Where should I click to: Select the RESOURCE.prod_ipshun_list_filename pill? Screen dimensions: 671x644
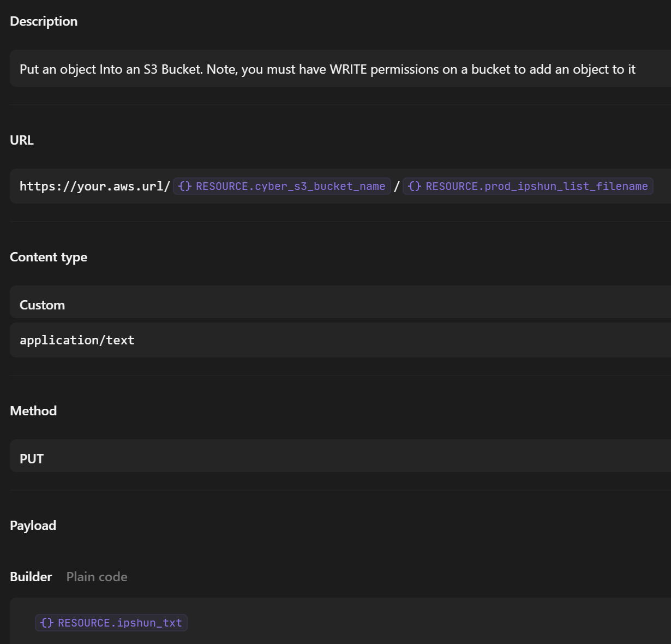pyautogui.click(x=536, y=187)
